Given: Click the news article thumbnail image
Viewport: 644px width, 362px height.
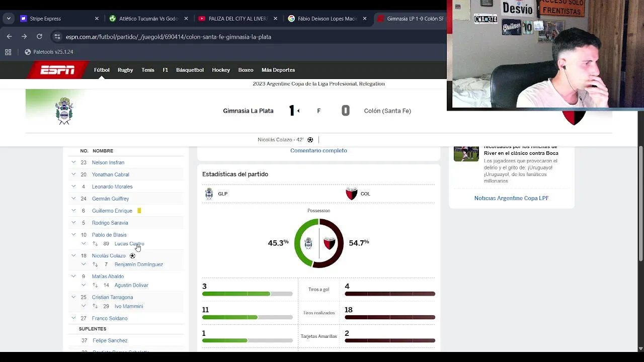Looking at the screenshot, I should tap(466, 153).
